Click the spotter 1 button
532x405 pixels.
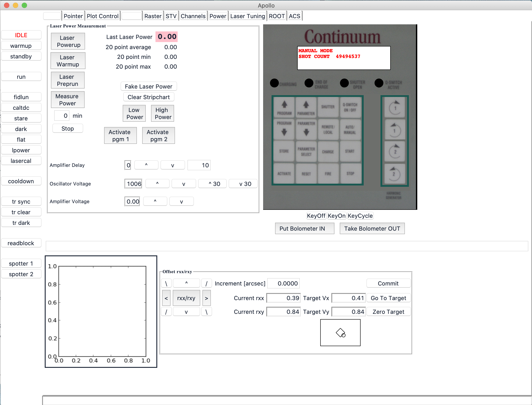21,263
